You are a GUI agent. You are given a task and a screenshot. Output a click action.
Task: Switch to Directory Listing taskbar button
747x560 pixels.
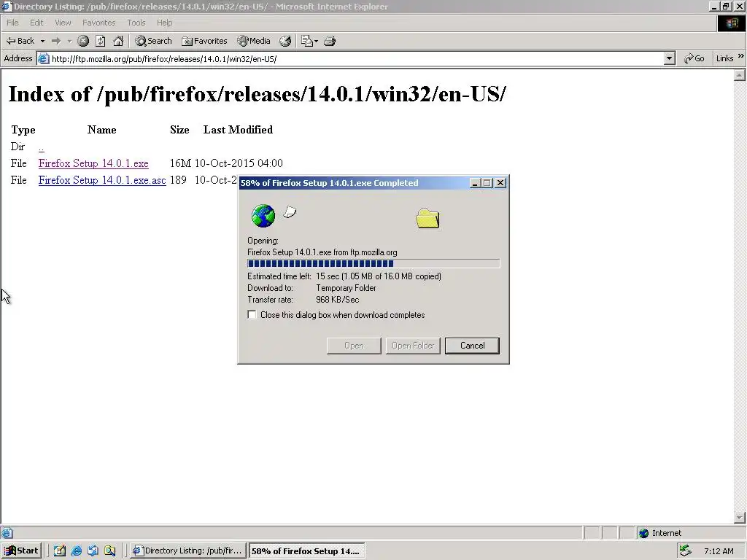188,551
